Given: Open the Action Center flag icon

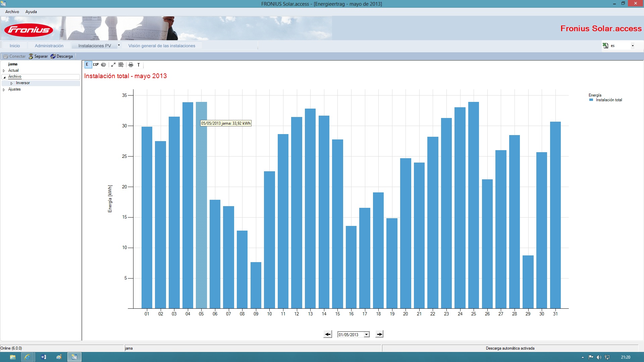Looking at the screenshot, I should pyautogui.click(x=591, y=357).
